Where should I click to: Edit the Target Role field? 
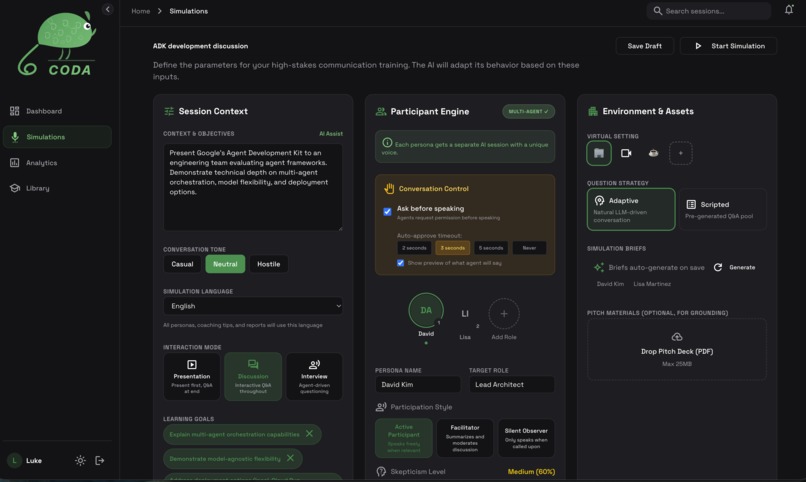coord(511,384)
